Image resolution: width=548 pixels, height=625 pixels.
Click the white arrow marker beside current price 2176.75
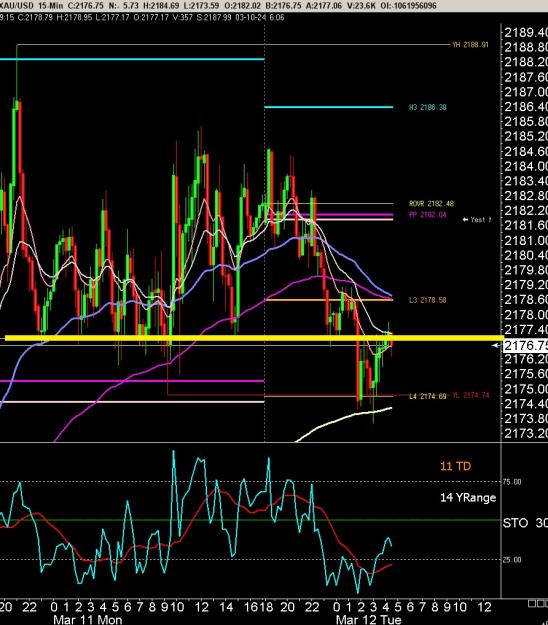pyautogui.click(x=496, y=346)
